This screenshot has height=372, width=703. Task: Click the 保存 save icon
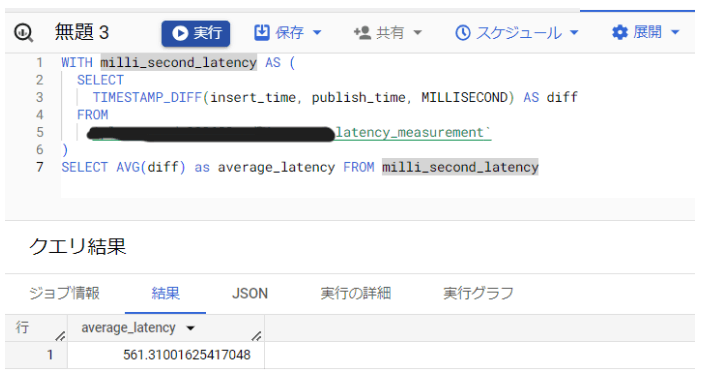pos(262,32)
